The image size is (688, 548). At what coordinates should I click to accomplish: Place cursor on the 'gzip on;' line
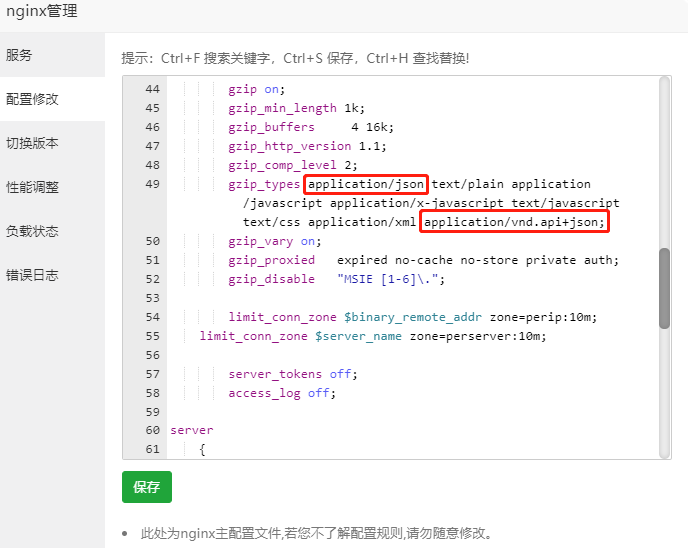(x=257, y=89)
